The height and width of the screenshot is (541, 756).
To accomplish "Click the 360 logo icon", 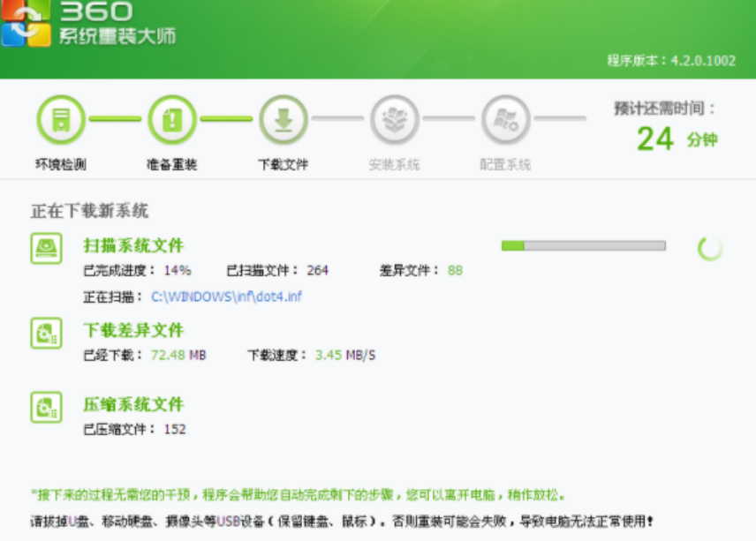I will [26, 22].
